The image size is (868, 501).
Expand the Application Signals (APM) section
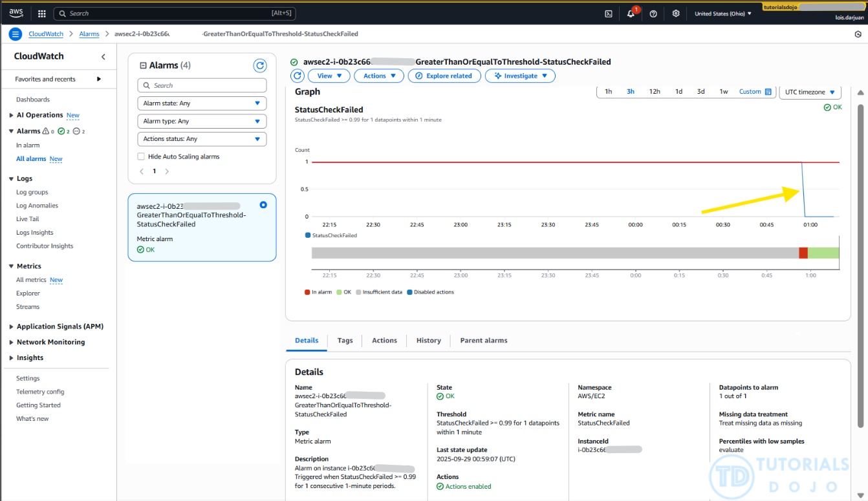pos(12,326)
